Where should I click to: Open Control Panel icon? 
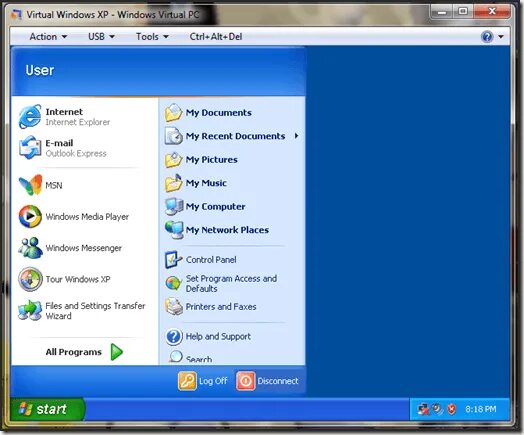[x=173, y=260]
